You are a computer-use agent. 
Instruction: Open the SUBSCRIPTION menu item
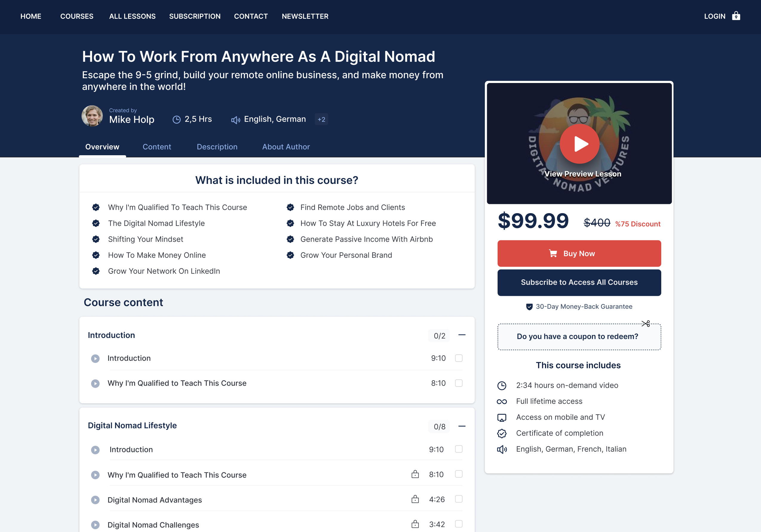pyautogui.click(x=194, y=16)
